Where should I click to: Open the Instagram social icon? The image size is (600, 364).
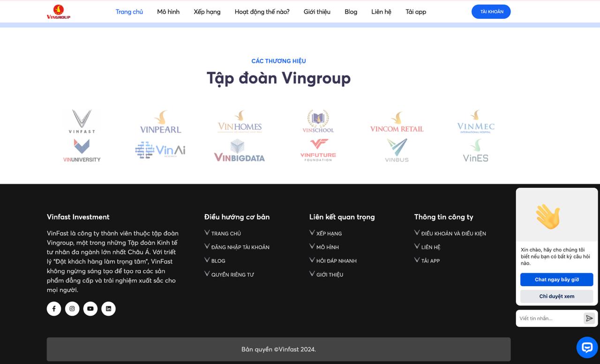72,309
